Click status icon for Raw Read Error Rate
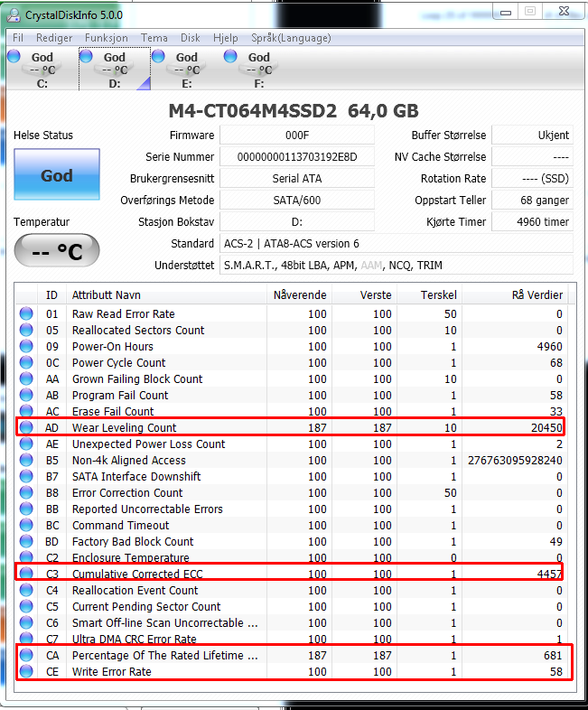 pos(26,313)
